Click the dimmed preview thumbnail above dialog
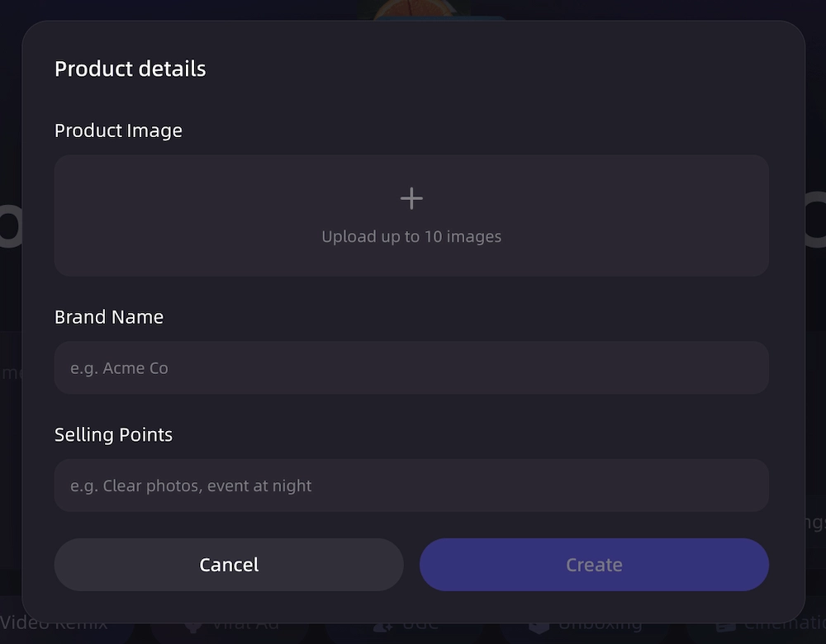The image size is (826, 644). 414,11
